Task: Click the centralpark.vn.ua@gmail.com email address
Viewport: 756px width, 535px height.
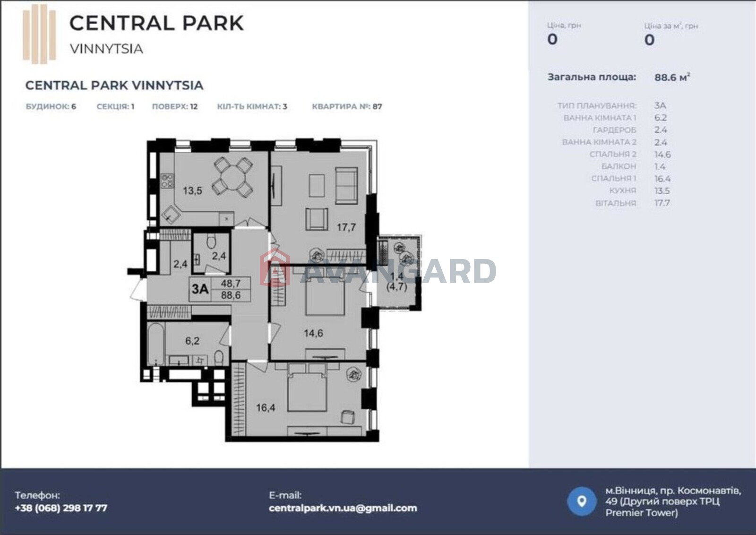Action: pyautogui.click(x=343, y=508)
